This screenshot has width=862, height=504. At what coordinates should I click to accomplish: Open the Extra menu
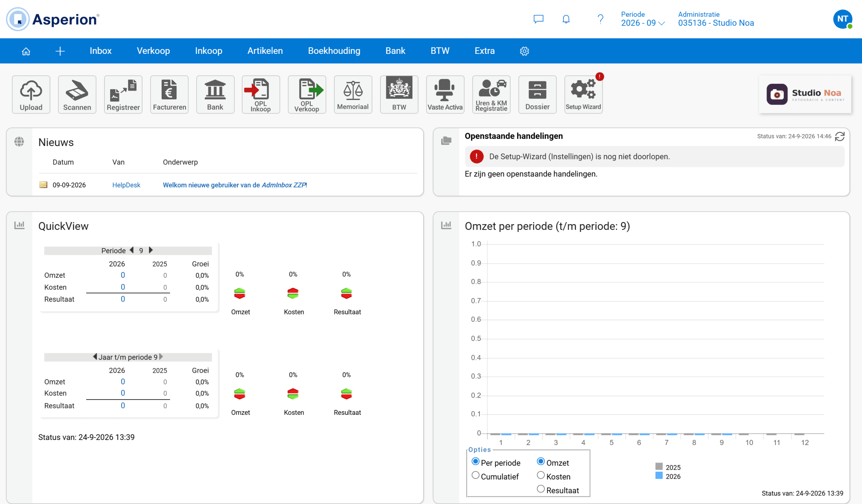click(x=485, y=51)
